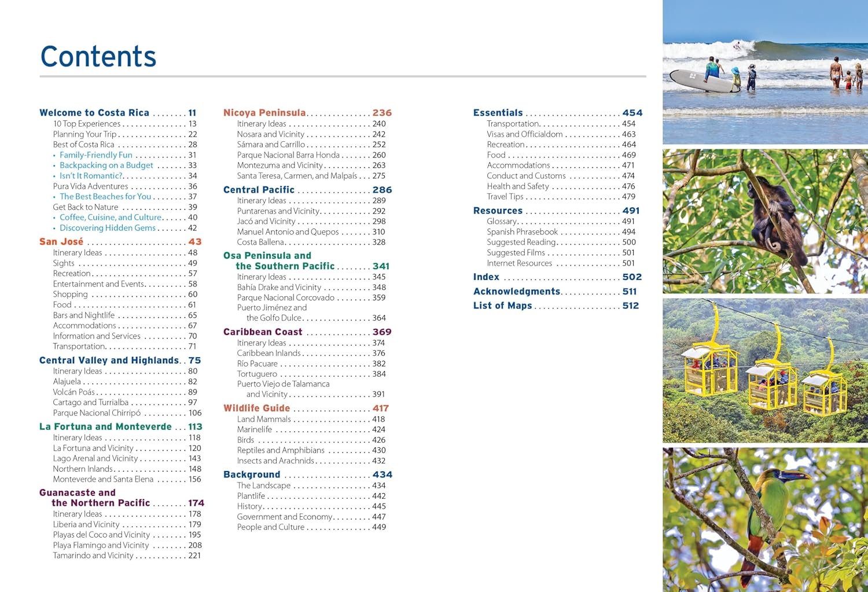The height and width of the screenshot is (592, 868).
Task: Open the San José chapter heading
Action: coord(61,242)
